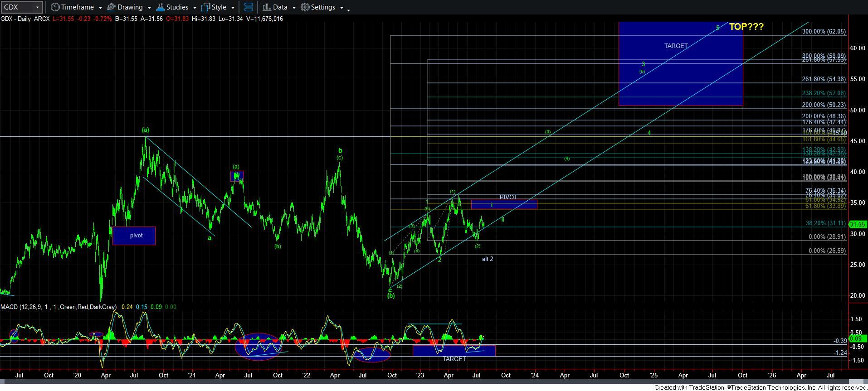868x391 pixels.
Task: Expand the GDX symbol dropdown arrow
Action: pos(37,8)
